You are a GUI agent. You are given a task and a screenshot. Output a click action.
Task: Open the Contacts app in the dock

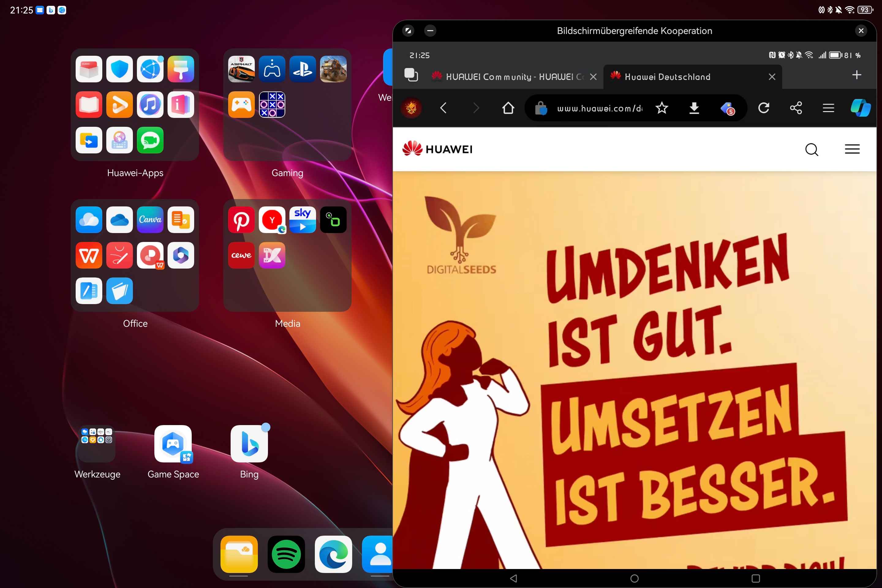pos(378,554)
